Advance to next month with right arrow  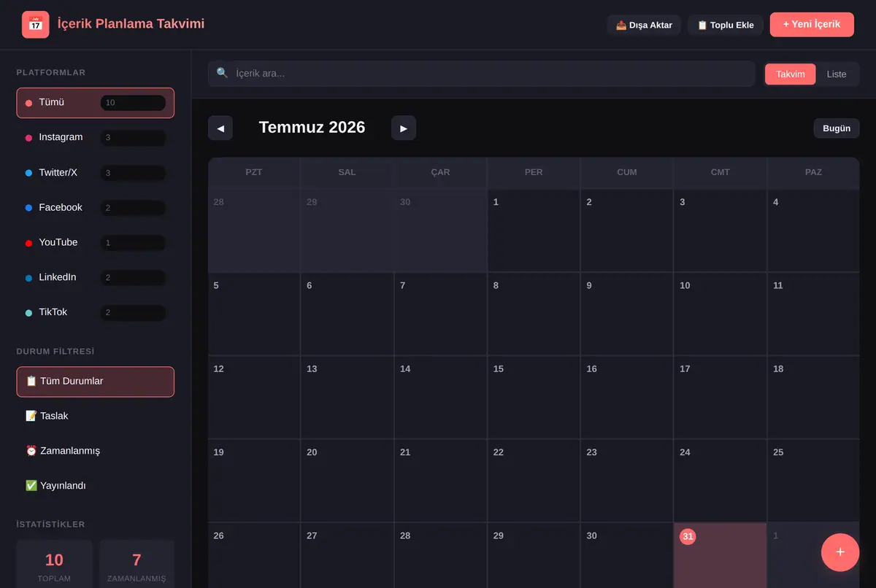click(x=404, y=128)
